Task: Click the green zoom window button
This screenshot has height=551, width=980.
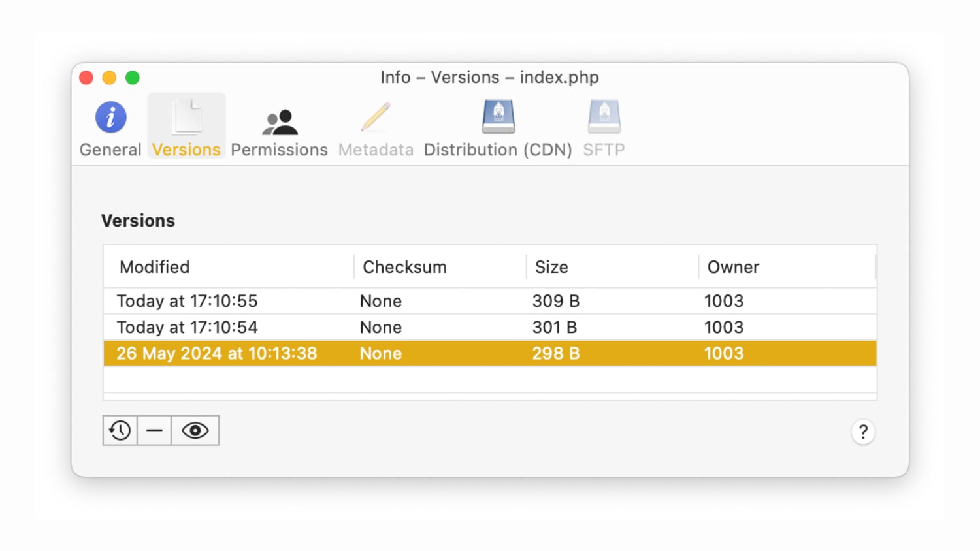Action: [x=133, y=78]
